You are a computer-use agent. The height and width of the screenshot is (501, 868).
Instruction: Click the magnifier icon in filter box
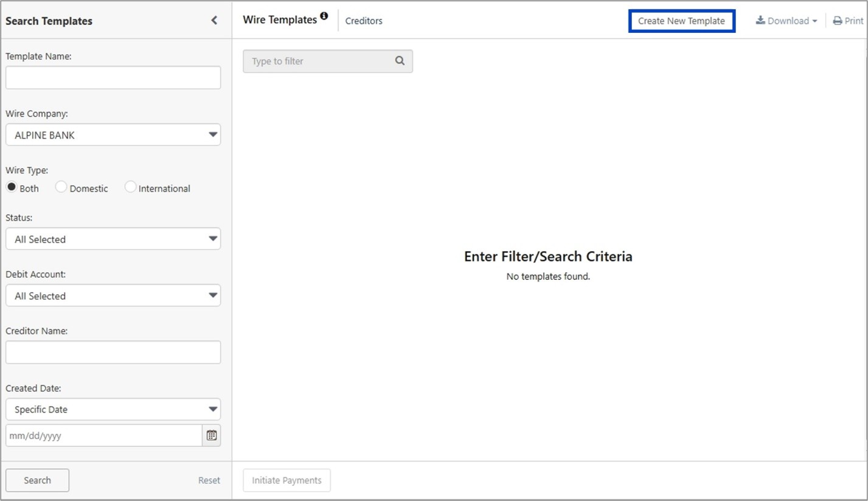pyautogui.click(x=400, y=61)
